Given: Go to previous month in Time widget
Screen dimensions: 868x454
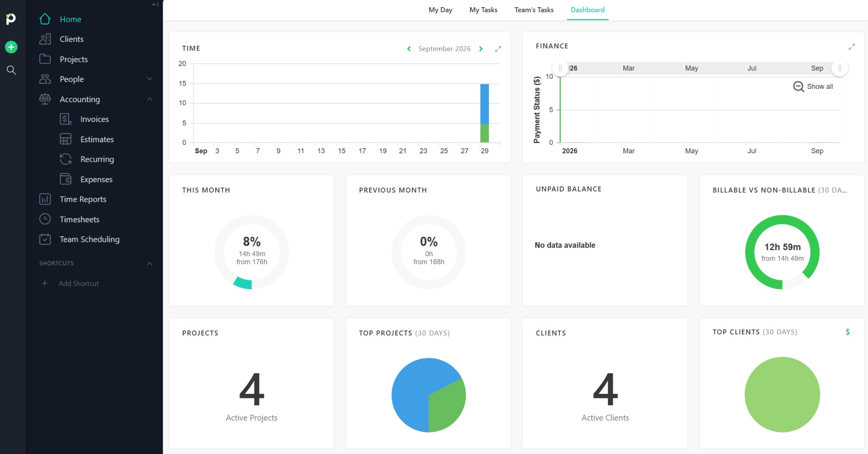Looking at the screenshot, I should (409, 49).
